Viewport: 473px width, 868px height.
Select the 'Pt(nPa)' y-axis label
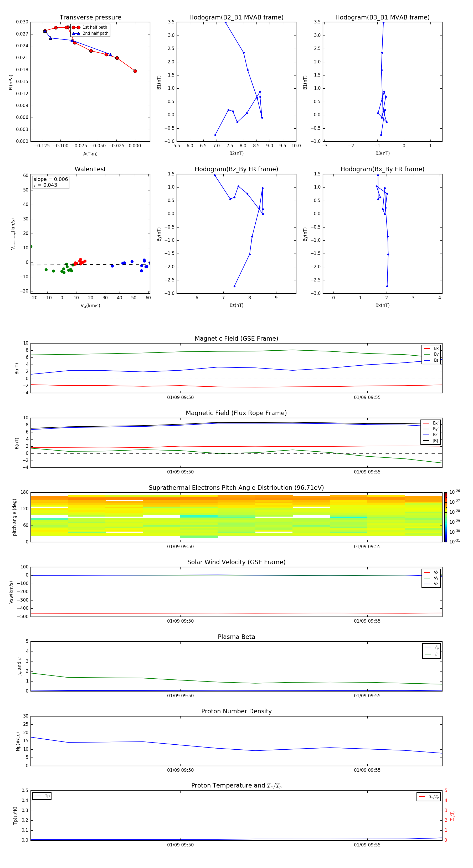pos(11,82)
